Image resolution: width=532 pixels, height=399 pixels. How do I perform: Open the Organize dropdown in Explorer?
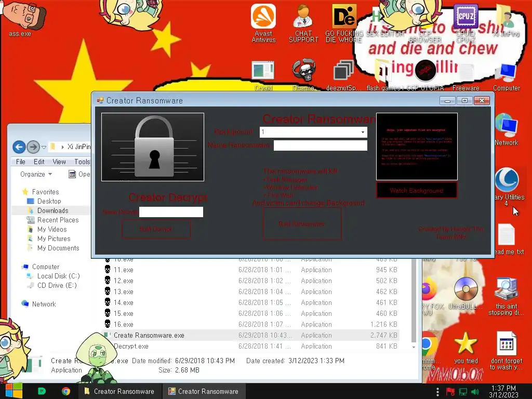(x=36, y=174)
